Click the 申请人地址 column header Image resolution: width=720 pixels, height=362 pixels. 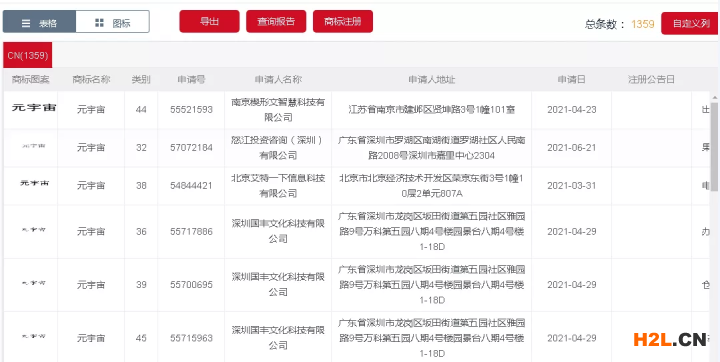pyautogui.click(x=432, y=79)
